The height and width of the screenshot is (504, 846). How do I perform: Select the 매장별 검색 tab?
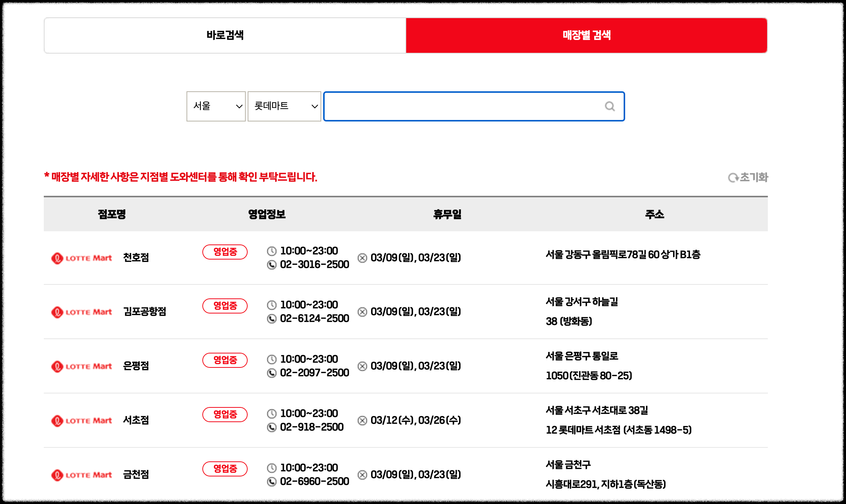(x=586, y=35)
